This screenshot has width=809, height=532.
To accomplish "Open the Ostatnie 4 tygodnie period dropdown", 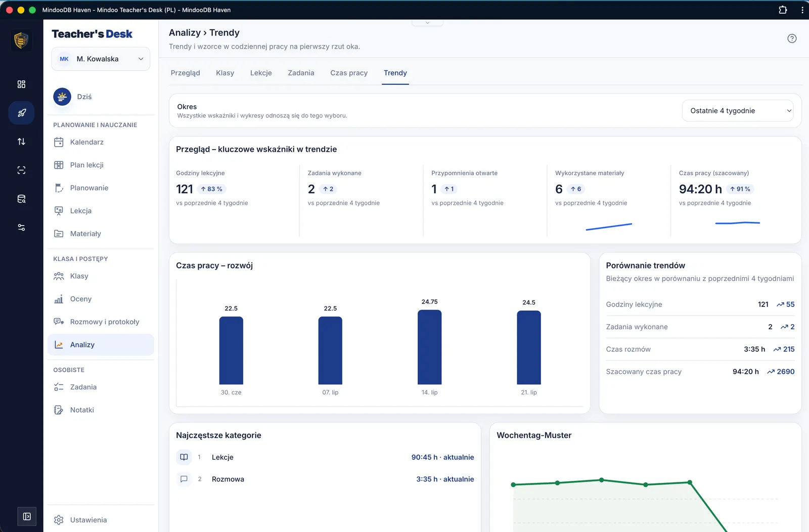I will coord(738,111).
